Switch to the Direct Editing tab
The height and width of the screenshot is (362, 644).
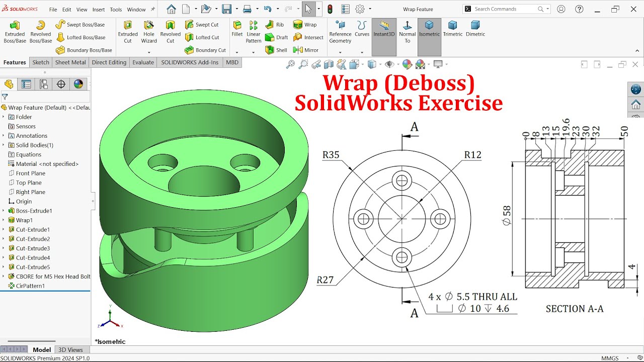tap(109, 62)
